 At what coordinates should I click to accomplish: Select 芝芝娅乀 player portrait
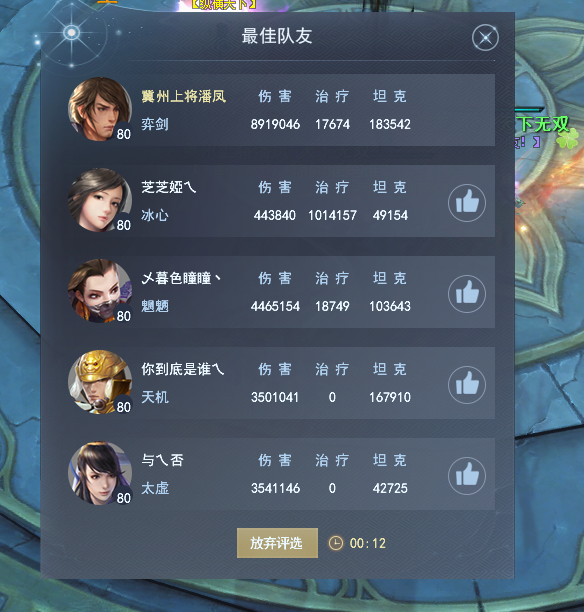coord(100,200)
